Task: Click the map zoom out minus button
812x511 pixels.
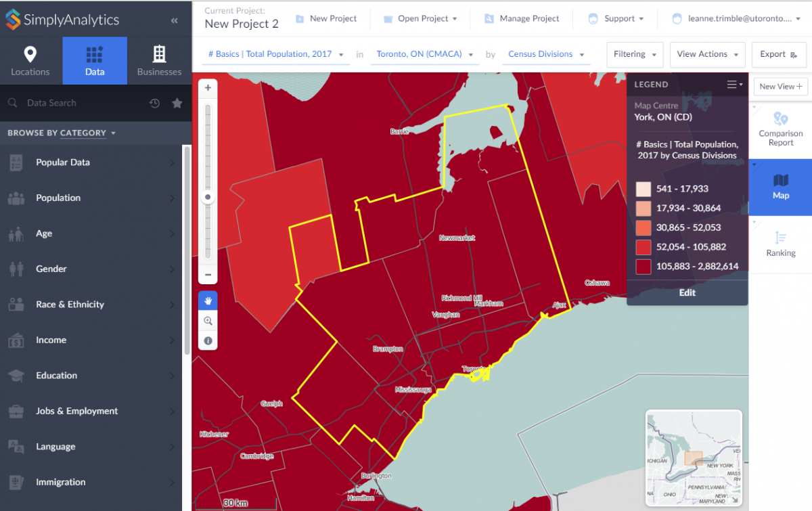Action: pos(208,275)
